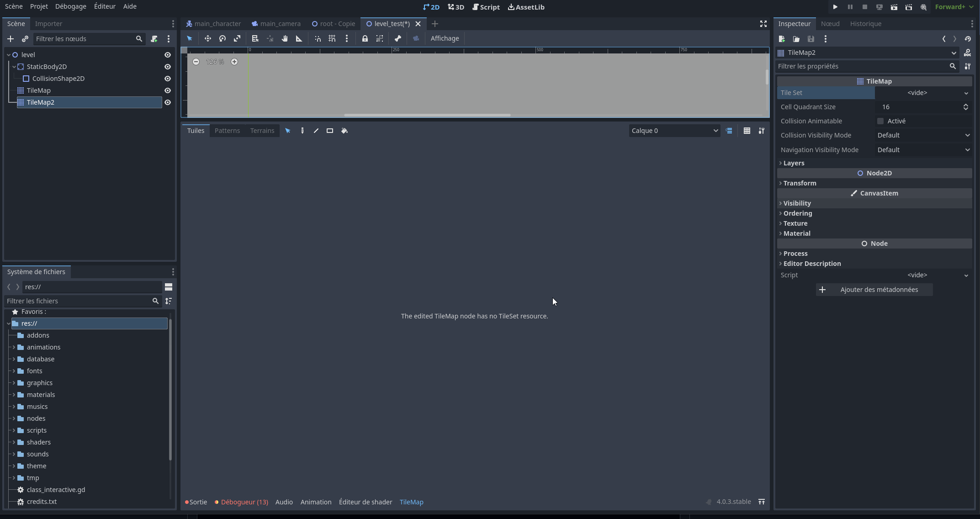Click the Ajouter des métadonnées button
The height and width of the screenshot is (519, 980).
pos(874,290)
